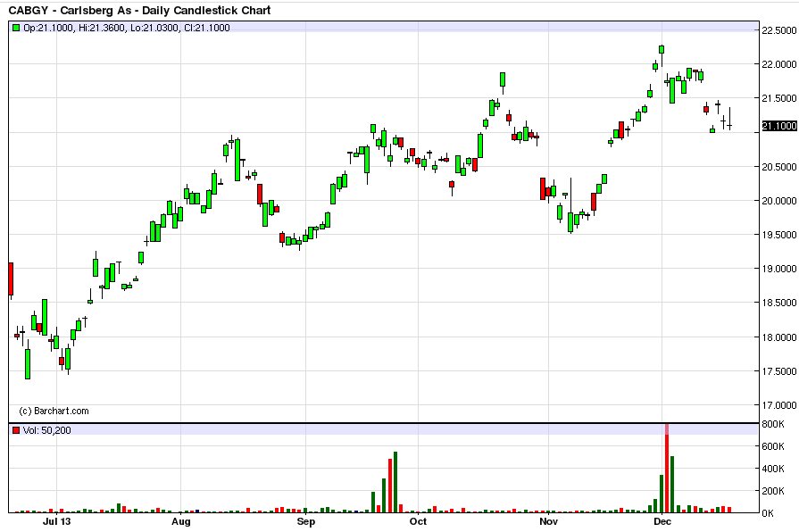799x532 pixels.
Task: Select the OHLC readout 'Op:21.1000, Hi:21.3600'
Action: [74, 28]
